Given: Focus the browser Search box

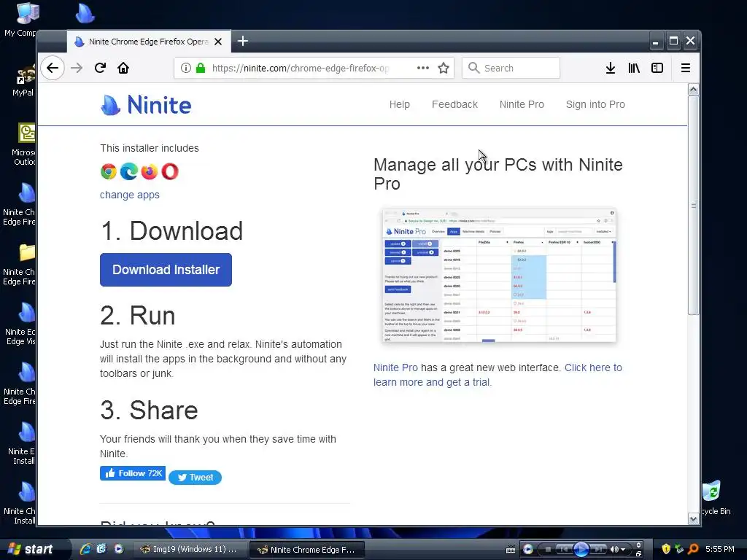Looking at the screenshot, I should [x=511, y=68].
